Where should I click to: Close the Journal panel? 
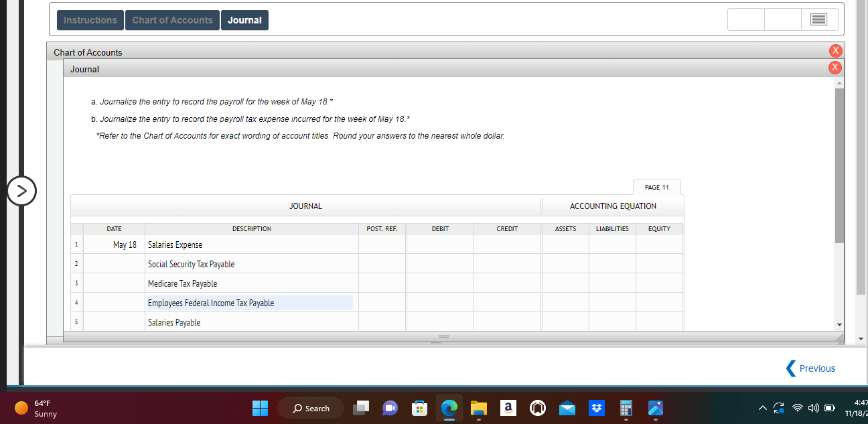(835, 67)
